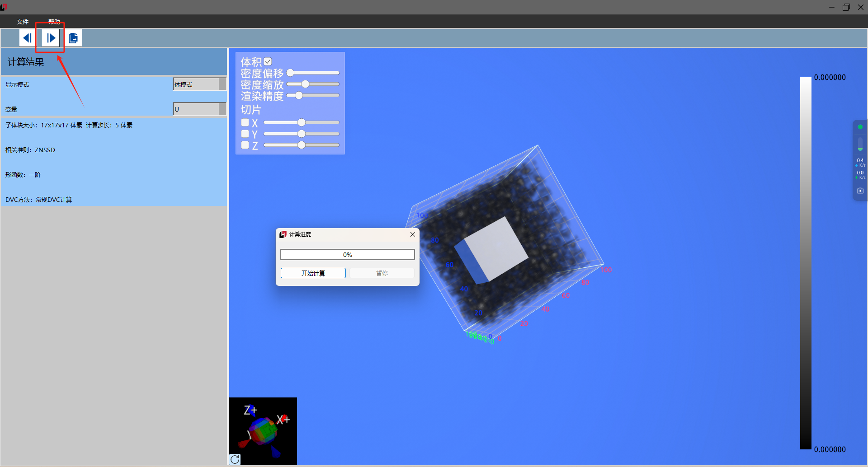The height and width of the screenshot is (467, 868).
Task: Open the 文件 menu
Action: [x=23, y=22]
